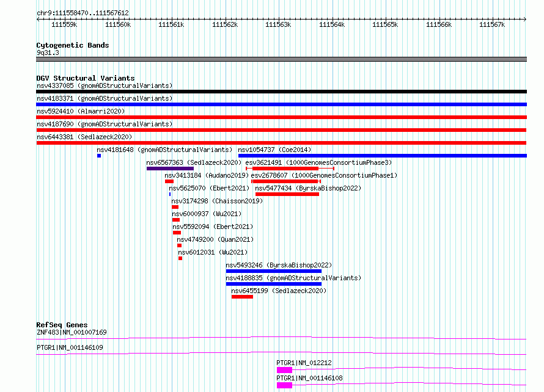This screenshot has width=544, height=392.
Task: Click the PTGR1|NM_001146108 gene label
Action: (x=309, y=378)
